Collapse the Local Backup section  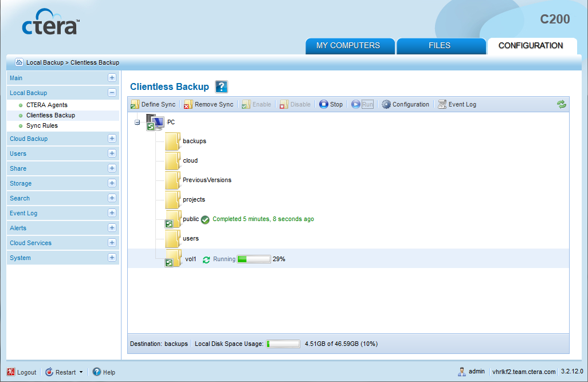112,93
